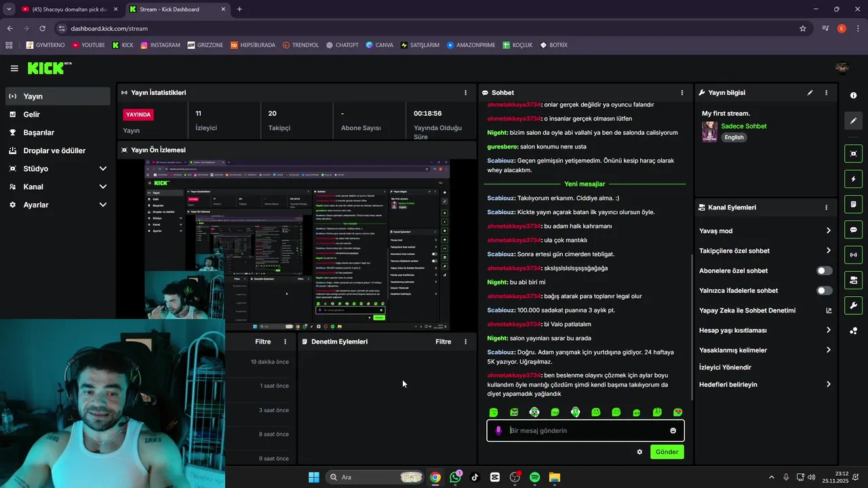
Task: Click the English language tag
Action: [x=734, y=137]
